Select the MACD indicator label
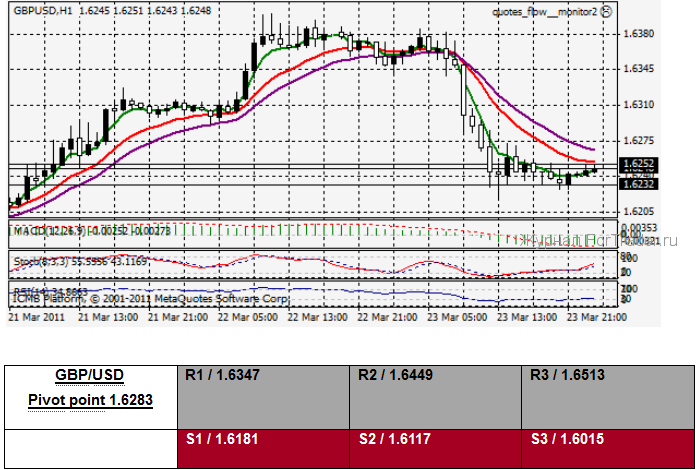696x470 pixels. point(90,231)
